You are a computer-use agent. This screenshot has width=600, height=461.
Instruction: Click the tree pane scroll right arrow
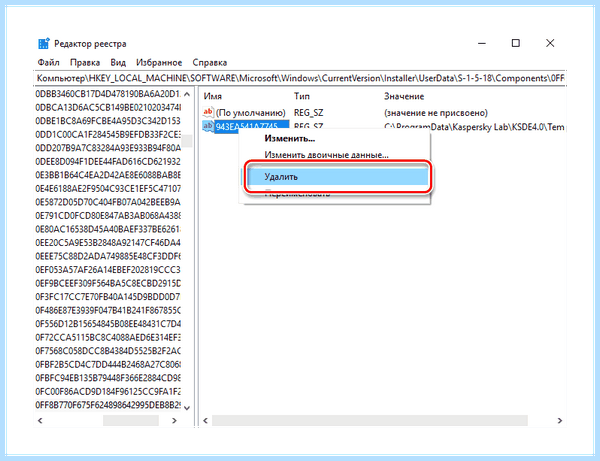[x=174, y=420]
